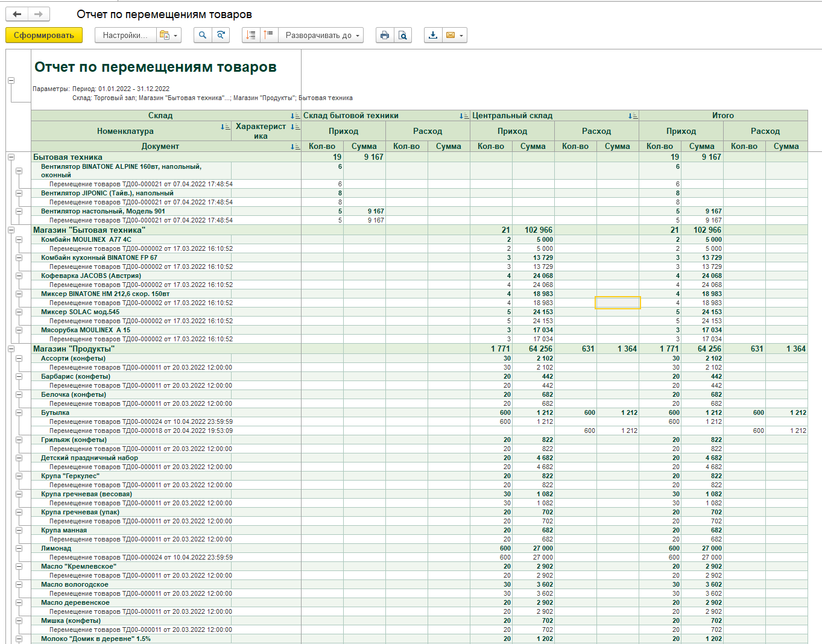
Task: Open the Настройки... button
Action: pos(125,36)
